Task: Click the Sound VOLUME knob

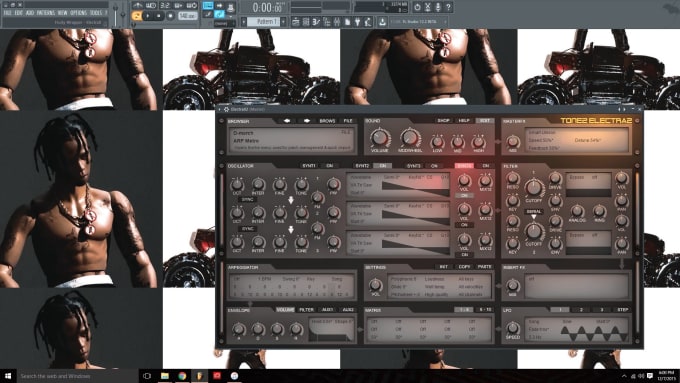Action: pyautogui.click(x=379, y=138)
